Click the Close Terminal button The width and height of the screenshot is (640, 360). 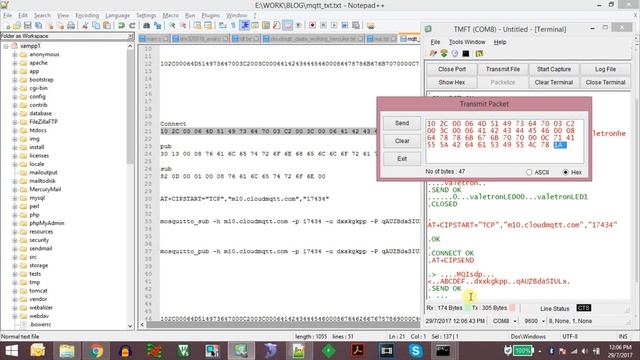pos(605,82)
